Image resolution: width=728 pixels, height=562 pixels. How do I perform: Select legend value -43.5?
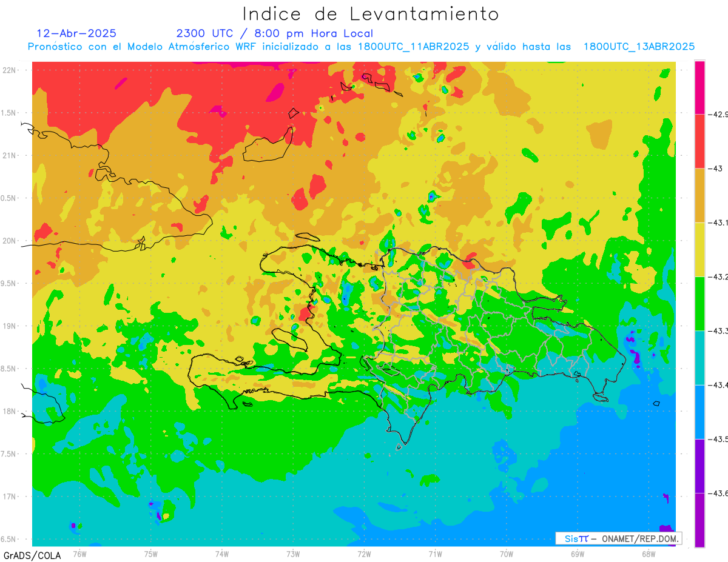[718, 439]
